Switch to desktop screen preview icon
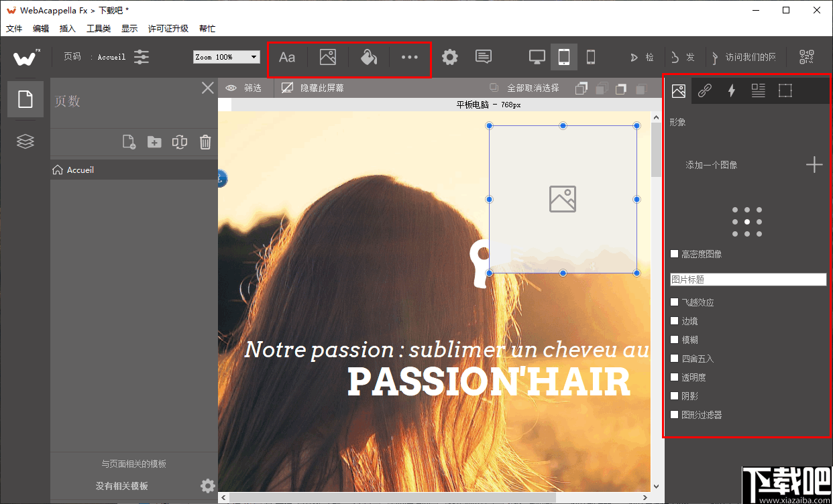This screenshot has width=833, height=504. (x=537, y=57)
